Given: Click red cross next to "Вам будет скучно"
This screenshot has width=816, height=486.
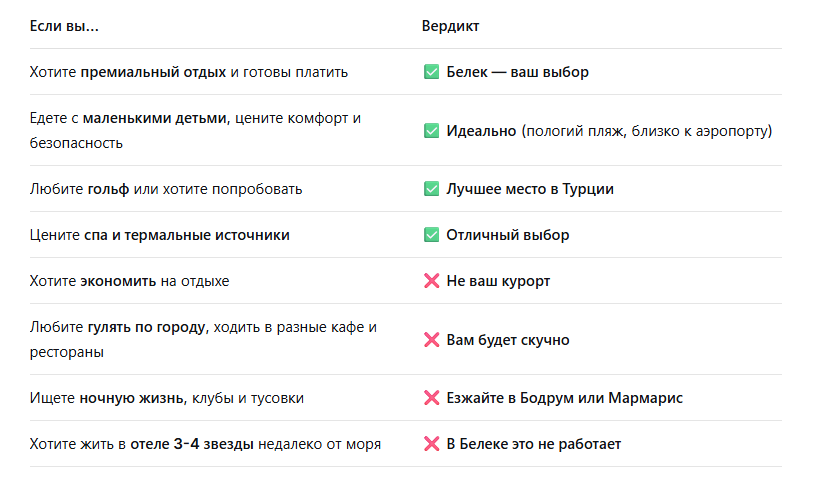Looking at the screenshot, I should pos(432,340).
